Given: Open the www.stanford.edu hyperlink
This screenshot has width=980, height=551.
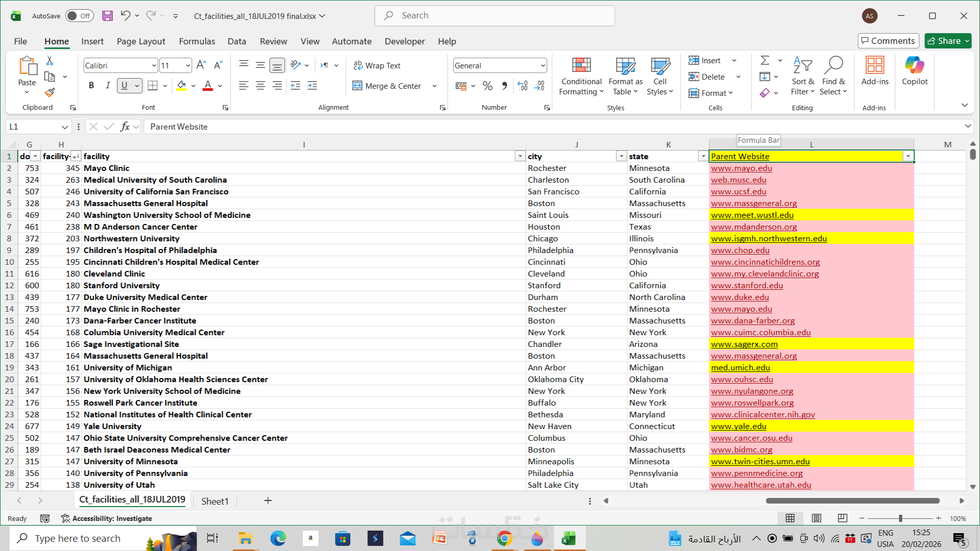Looking at the screenshot, I should coord(747,286).
